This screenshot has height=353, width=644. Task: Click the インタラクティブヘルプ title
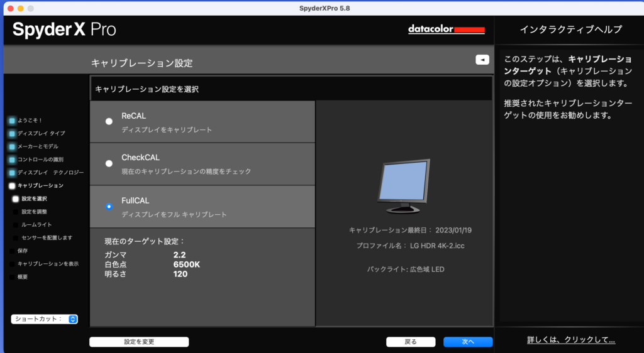(571, 30)
